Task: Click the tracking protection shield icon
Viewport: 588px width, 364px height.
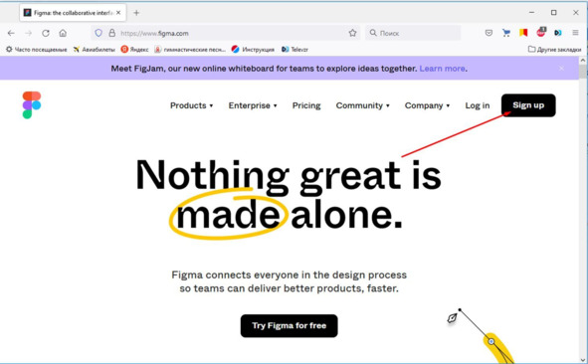Action: point(98,33)
